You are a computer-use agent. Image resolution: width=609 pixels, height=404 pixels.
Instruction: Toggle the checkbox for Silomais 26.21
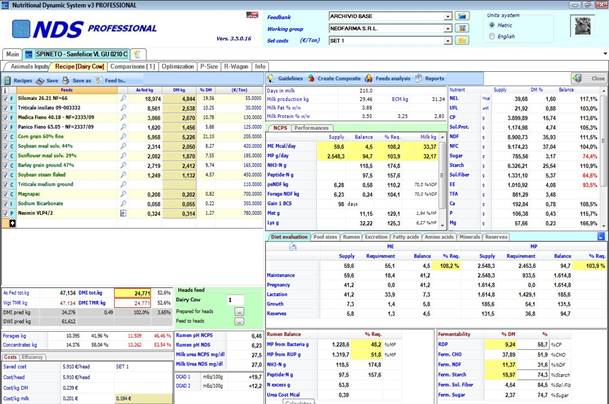pyautogui.click(x=5, y=98)
